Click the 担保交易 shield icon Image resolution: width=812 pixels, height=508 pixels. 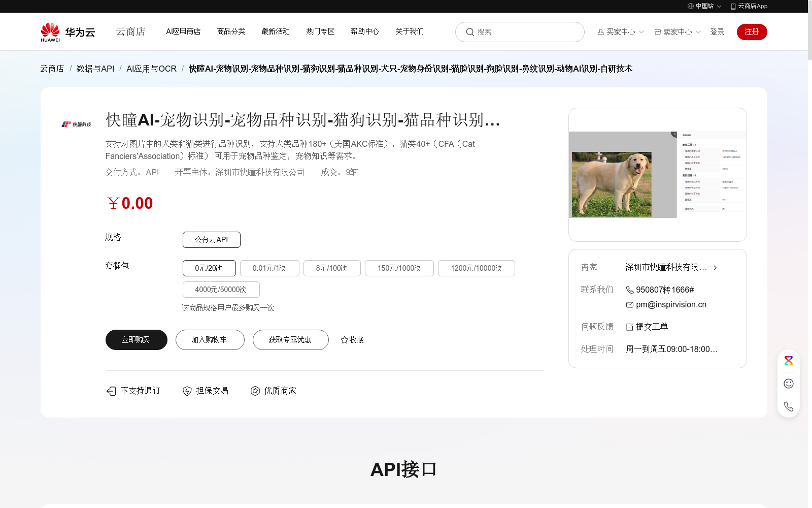point(187,391)
